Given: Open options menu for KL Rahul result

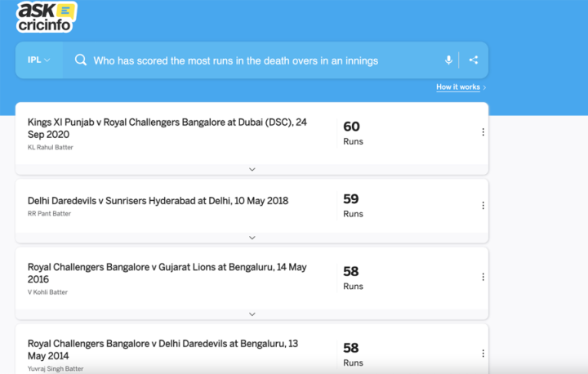Looking at the screenshot, I should point(483,132).
